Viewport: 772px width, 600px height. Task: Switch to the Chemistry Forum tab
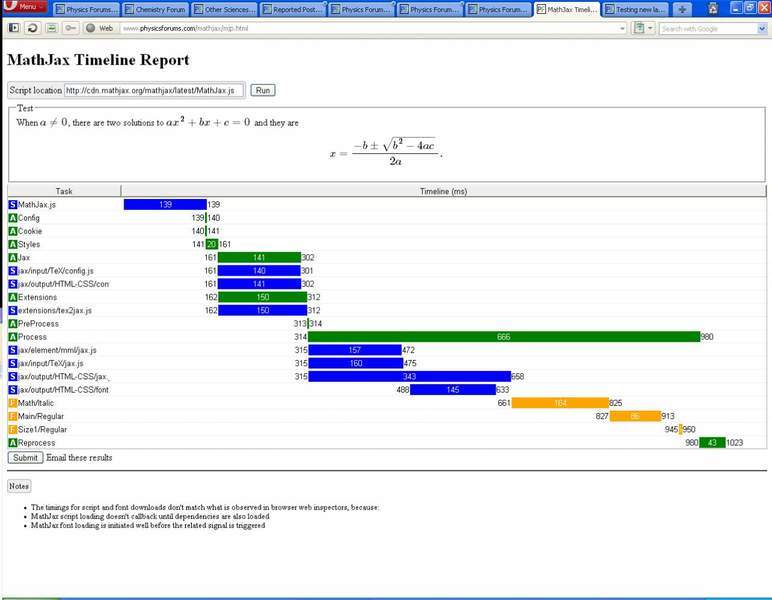pos(155,9)
